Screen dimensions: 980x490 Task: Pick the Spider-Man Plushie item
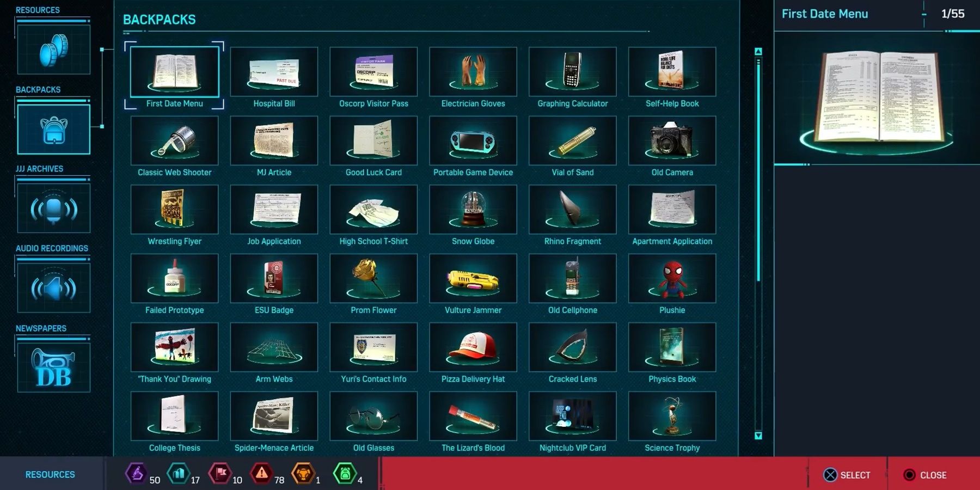[x=672, y=279]
